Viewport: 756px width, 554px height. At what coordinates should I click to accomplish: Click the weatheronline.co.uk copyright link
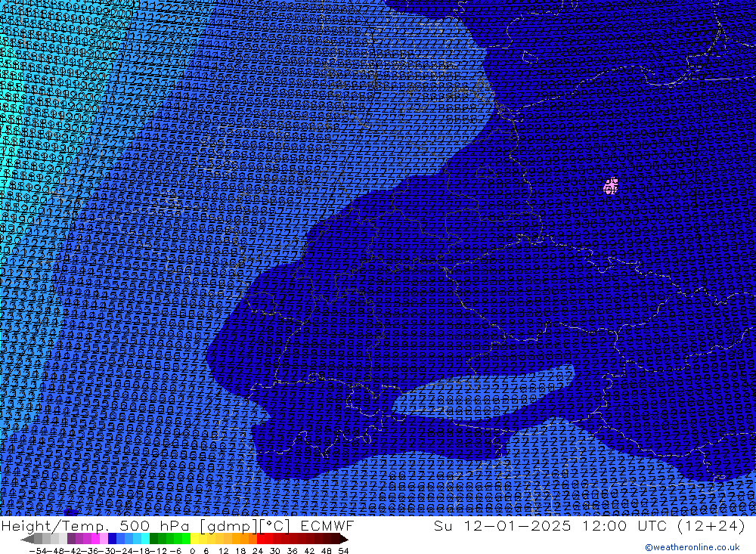pos(692,547)
